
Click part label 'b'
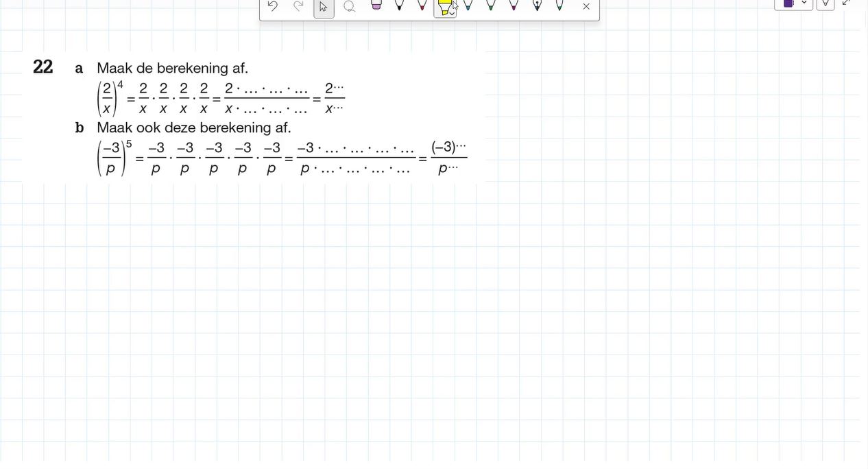(80, 128)
